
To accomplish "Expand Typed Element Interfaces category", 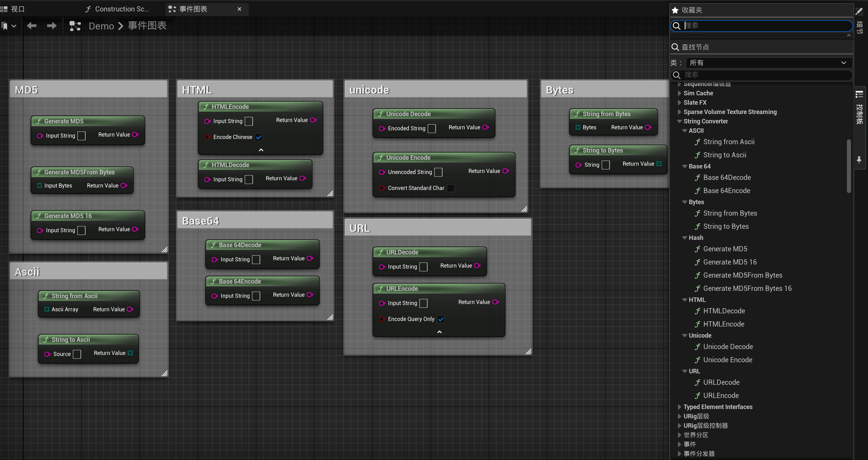I will (679, 407).
